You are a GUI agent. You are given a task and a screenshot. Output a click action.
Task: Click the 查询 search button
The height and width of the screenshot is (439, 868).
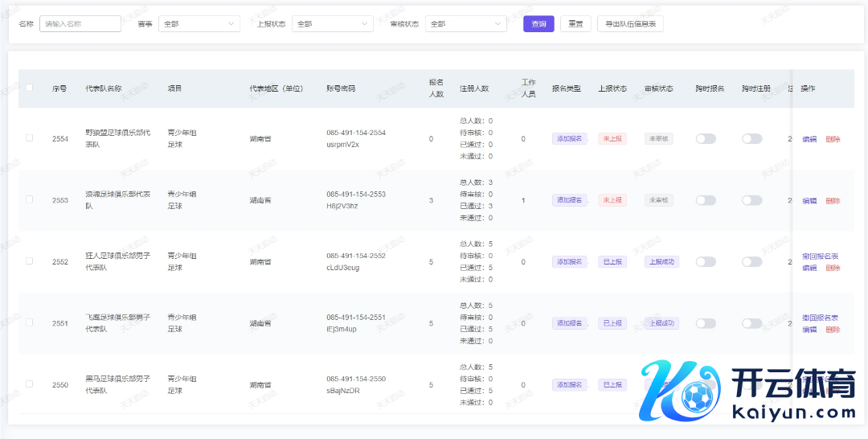(x=538, y=24)
